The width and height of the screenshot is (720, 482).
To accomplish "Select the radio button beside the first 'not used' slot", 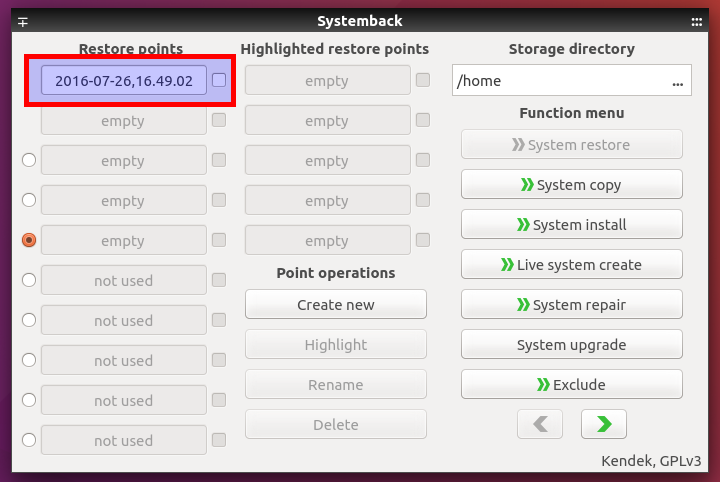I will point(29,280).
